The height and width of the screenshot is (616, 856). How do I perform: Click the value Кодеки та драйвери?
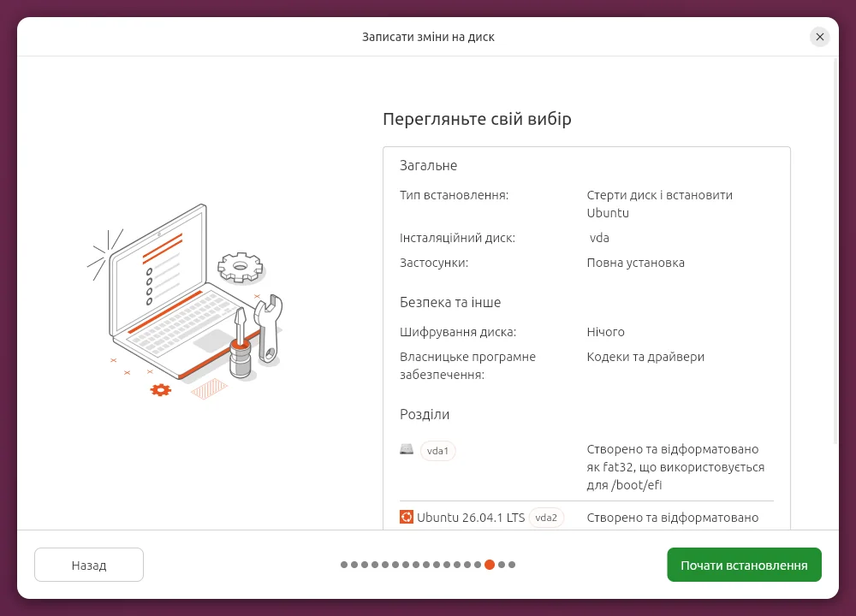pyautogui.click(x=645, y=357)
